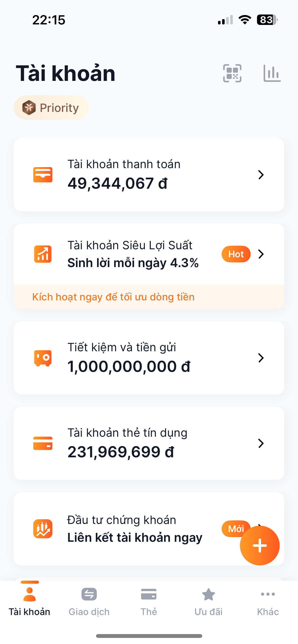Image resolution: width=298 pixels, height=644 pixels.
Task: Tap the Priority membership badge
Action: pos(51,108)
